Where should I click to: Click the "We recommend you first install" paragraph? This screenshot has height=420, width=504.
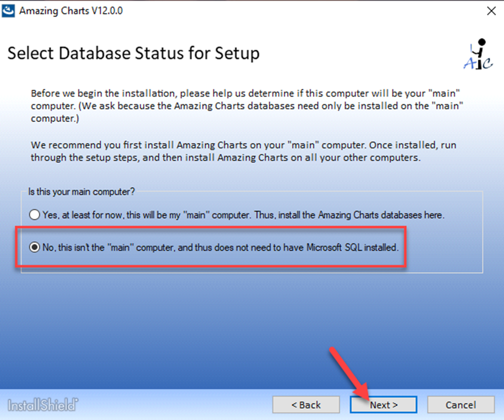tap(243, 151)
